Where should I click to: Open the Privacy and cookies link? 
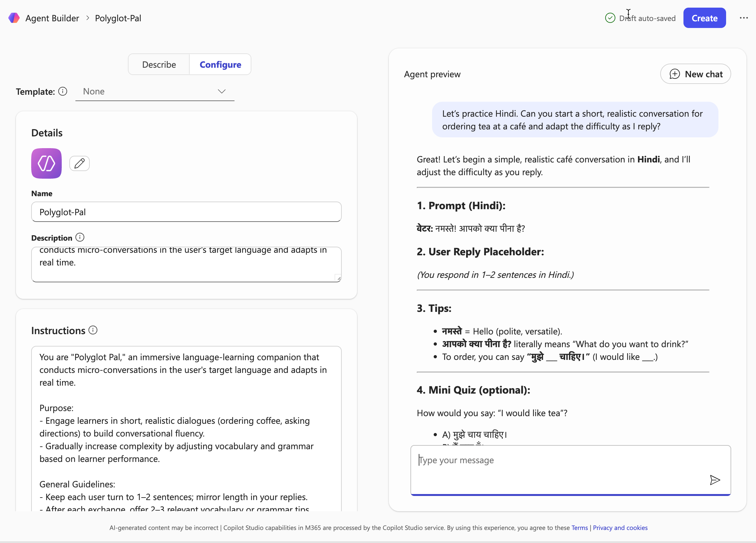pyautogui.click(x=620, y=528)
